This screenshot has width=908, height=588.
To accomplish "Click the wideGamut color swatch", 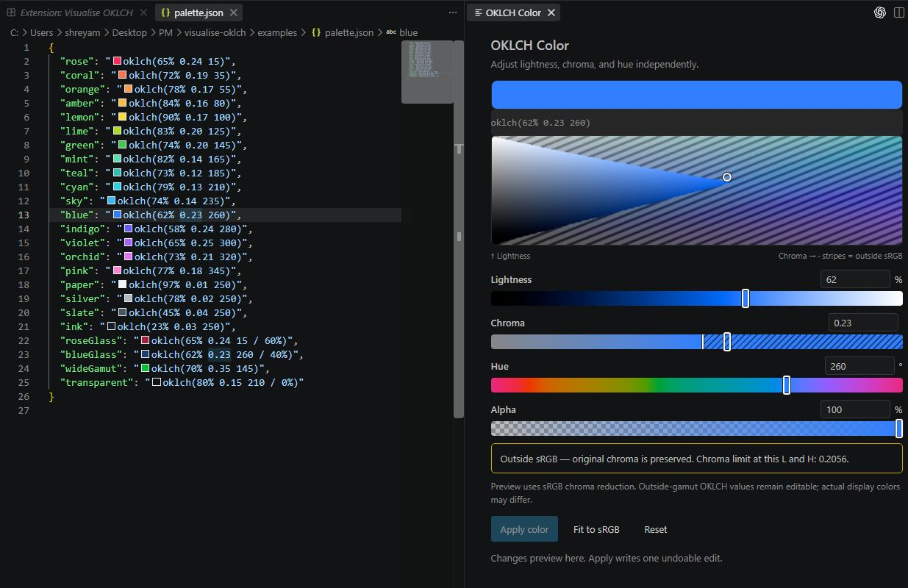I will click(146, 368).
